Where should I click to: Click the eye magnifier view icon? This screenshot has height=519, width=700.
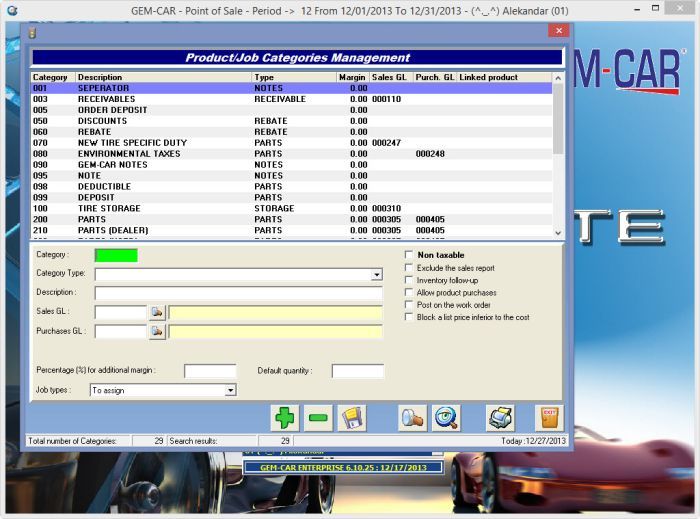[446, 418]
